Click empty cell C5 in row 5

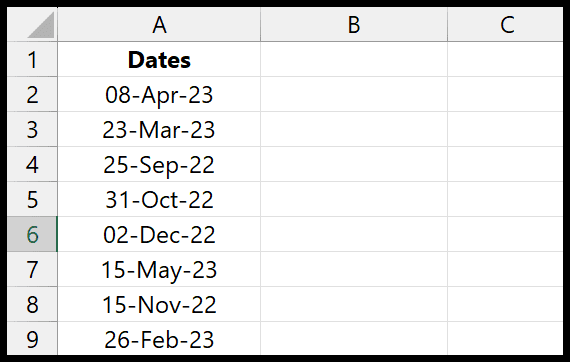505,199
